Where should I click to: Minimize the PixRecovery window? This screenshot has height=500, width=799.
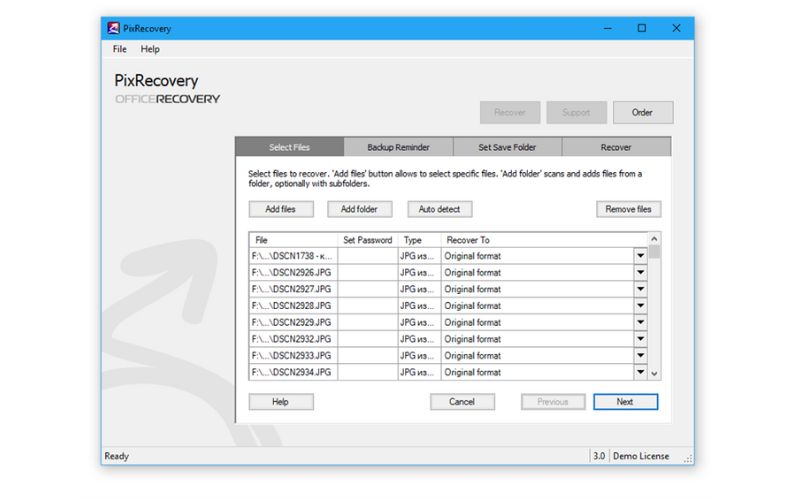607,28
